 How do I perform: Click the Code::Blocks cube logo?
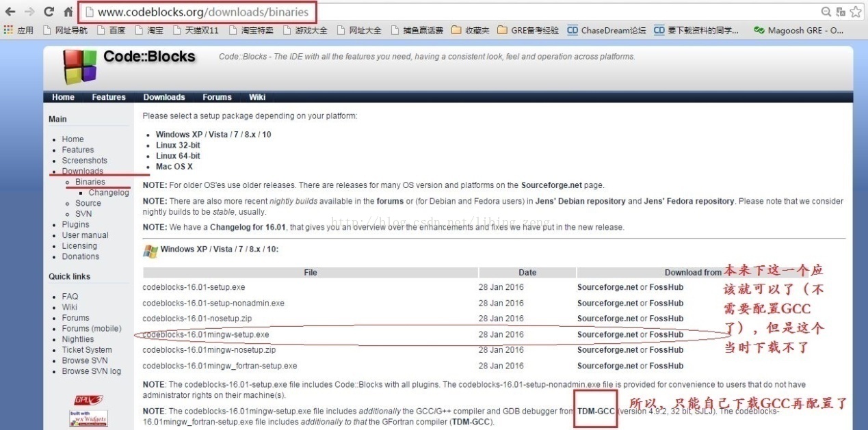coord(80,67)
